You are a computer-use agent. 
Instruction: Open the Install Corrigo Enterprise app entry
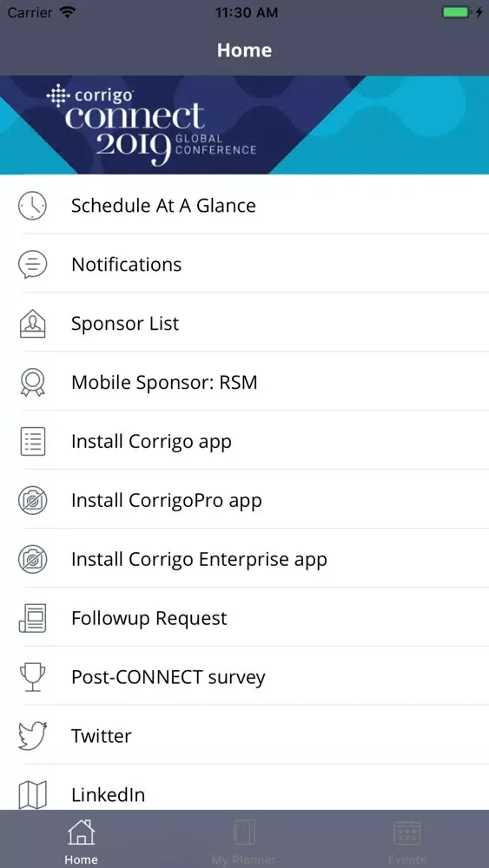tap(244, 559)
